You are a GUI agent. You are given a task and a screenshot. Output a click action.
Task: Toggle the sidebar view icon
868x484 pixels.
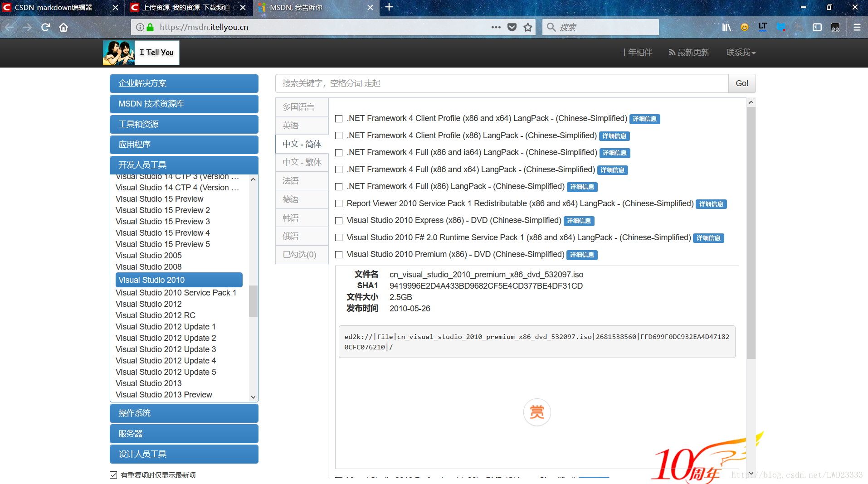[x=817, y=27]
